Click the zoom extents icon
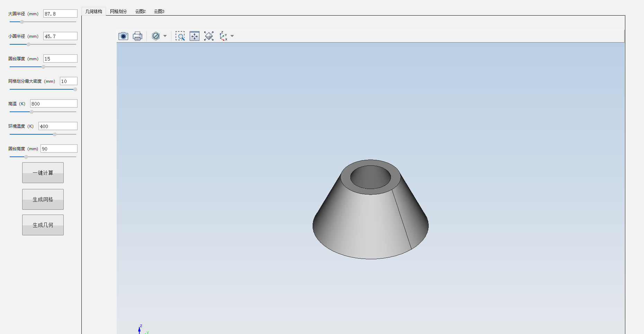 (209, 36)
